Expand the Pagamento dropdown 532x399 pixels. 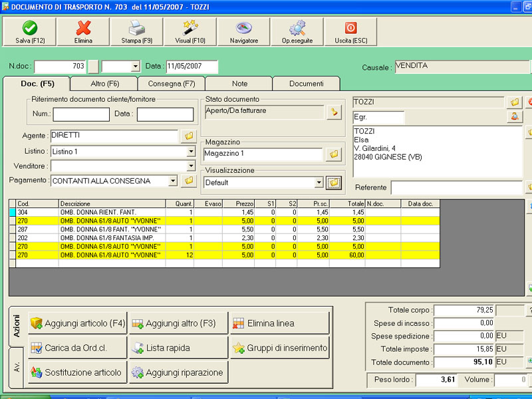[x=173, y=180]
